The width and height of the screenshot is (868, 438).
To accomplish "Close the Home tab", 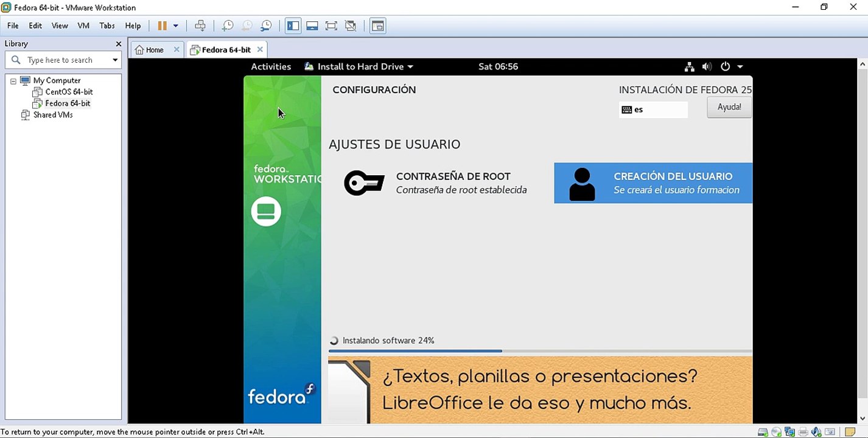I will pos(177,50).
